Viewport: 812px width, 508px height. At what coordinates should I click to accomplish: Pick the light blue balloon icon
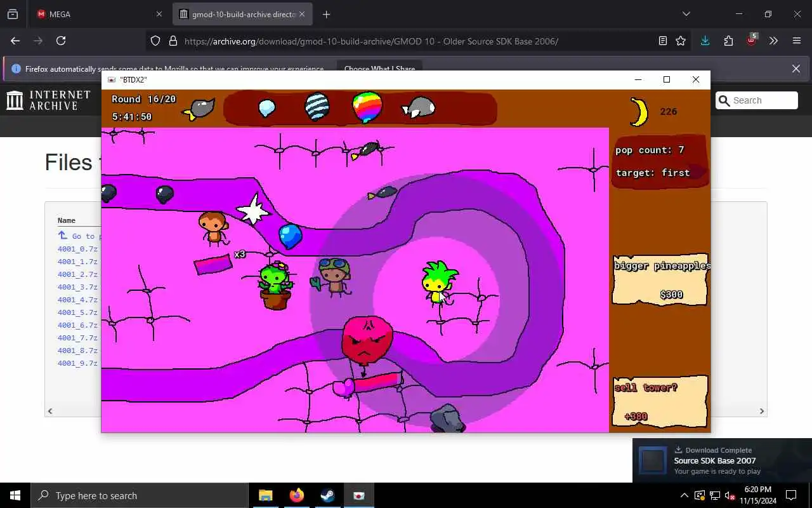[x=267, y=108]
